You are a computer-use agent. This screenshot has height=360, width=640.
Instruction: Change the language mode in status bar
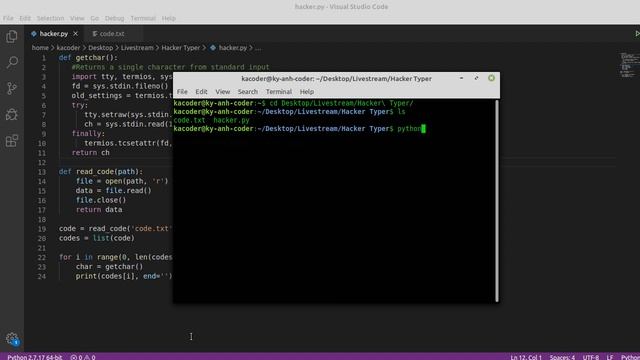pyautogui.click(x=630, y=357)
